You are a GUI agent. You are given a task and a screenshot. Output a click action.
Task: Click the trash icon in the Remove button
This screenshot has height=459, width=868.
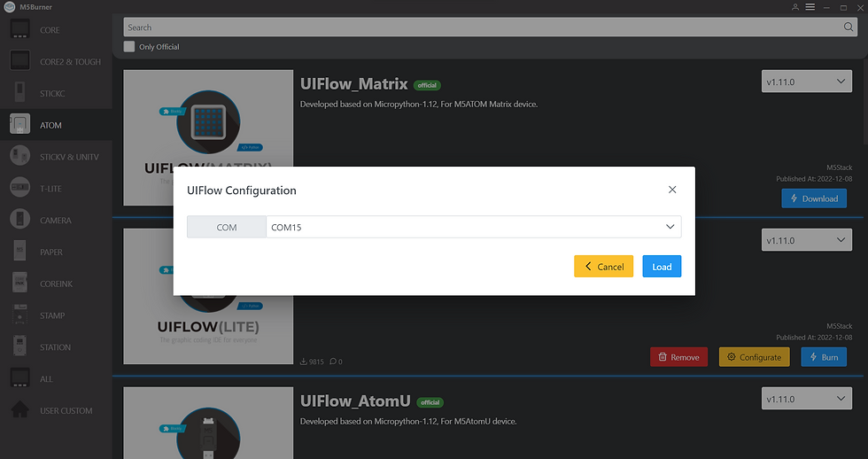[x=663, y=357]
